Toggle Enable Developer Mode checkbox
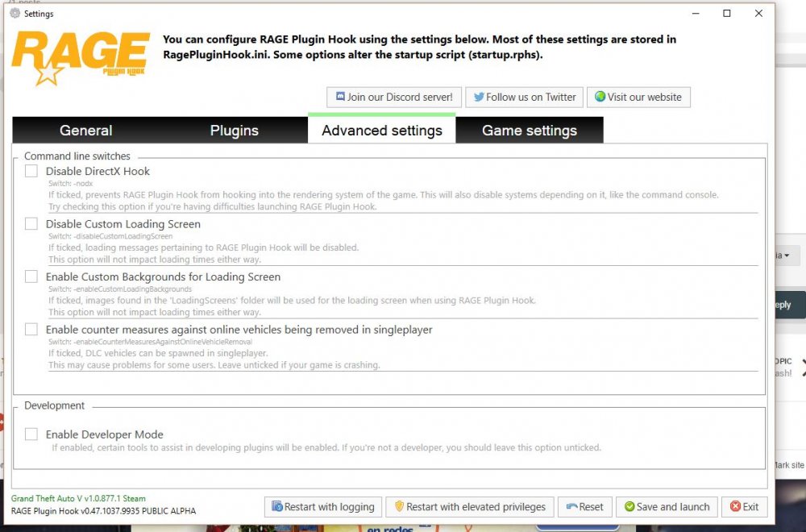The image size is (806, 532). [31, 434]
